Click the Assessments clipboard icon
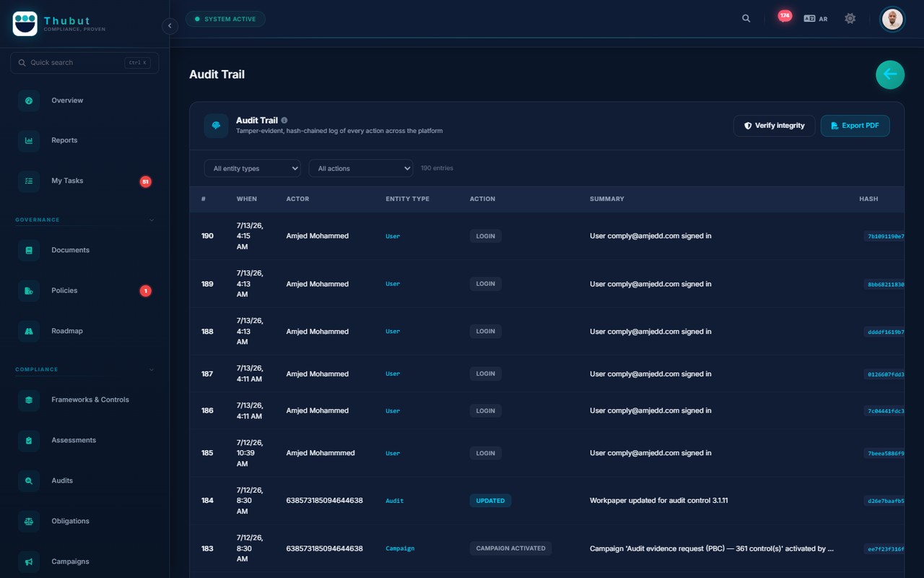The width and height of the screenshot is (924, 578). (x=29, y=441)
